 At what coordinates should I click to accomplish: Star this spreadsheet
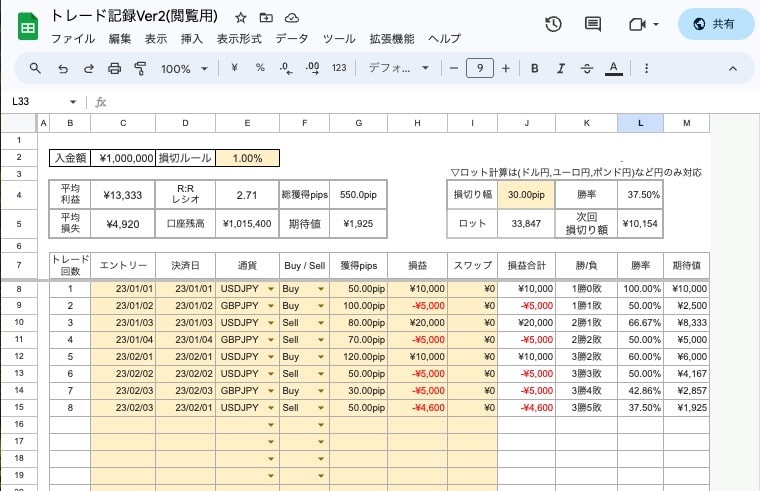(240, 18)
